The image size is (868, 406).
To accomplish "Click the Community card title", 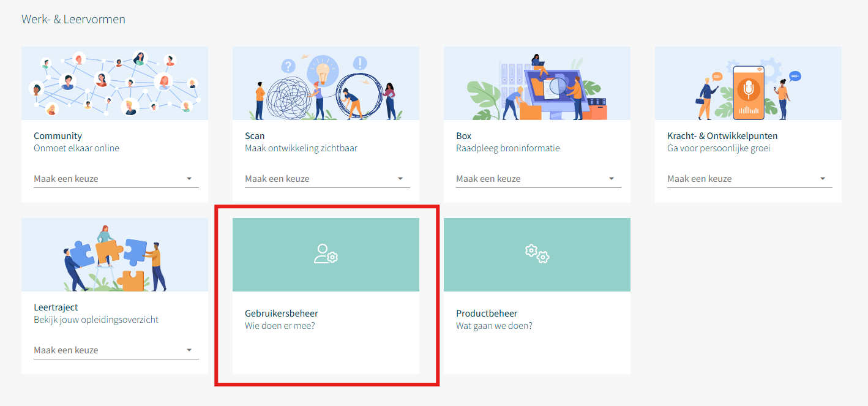I will [x=58, y=136].
